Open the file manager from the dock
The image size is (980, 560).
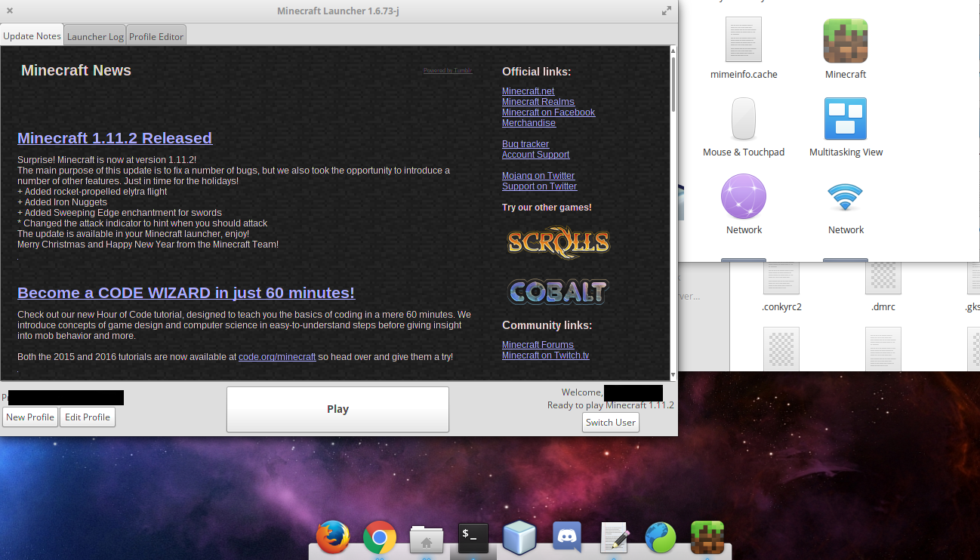426,538
